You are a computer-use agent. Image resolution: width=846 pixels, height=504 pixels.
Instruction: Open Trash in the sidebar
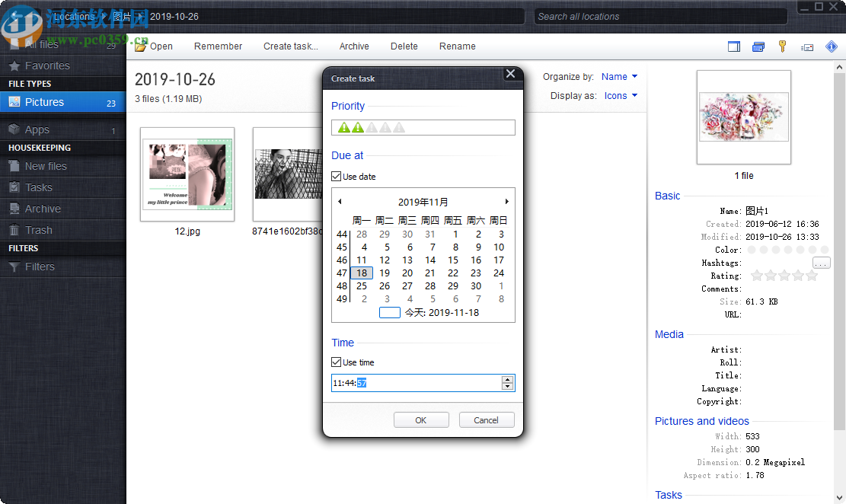(62, 230)
